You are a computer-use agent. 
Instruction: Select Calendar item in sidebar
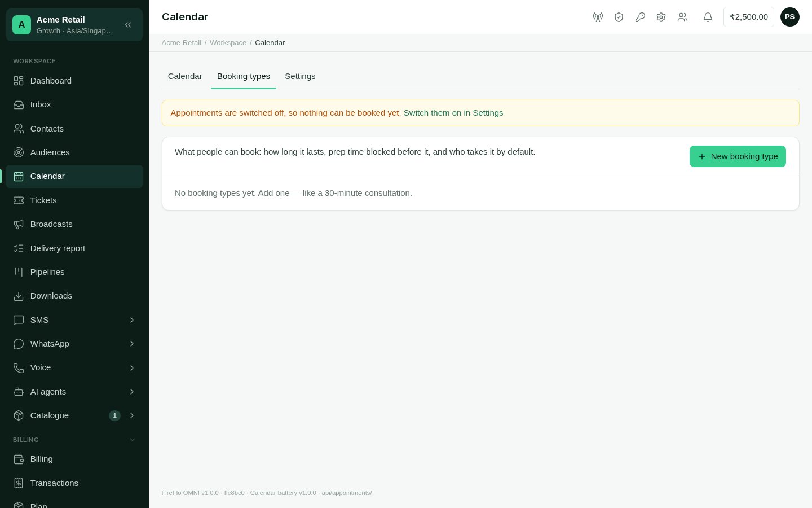pos(74,176)
